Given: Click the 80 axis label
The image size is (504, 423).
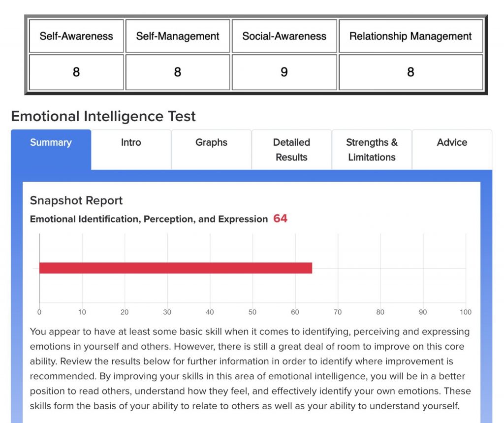Looking at the screenshot, I should pos(380,312).
